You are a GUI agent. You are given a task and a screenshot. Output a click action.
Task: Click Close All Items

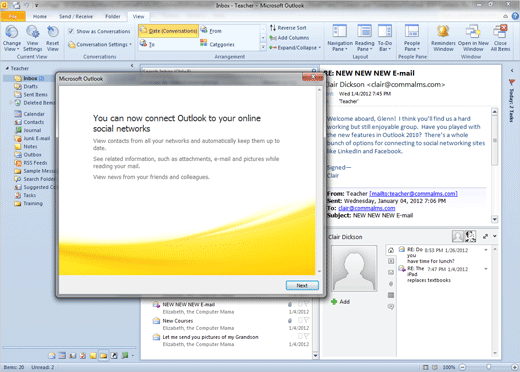(500, 39)
